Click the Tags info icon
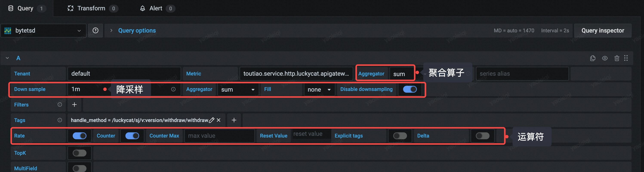 pyautogui.click(x=60, y=120)
